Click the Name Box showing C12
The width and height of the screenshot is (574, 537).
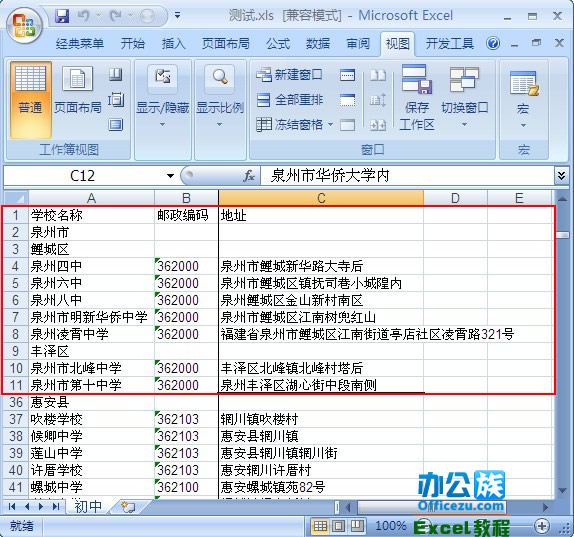click(82, 176)
